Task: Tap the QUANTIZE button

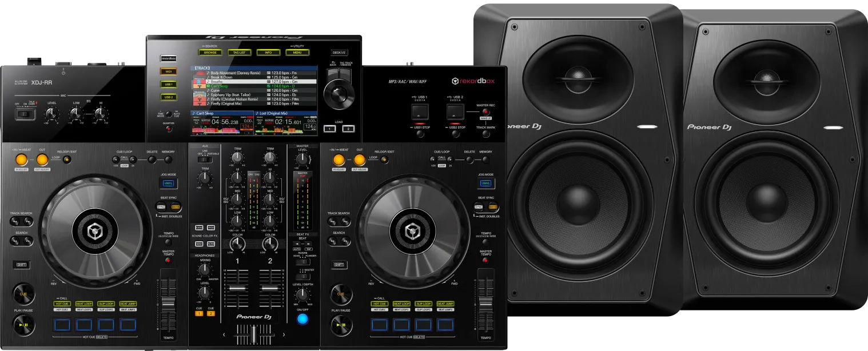Action: 168,129
